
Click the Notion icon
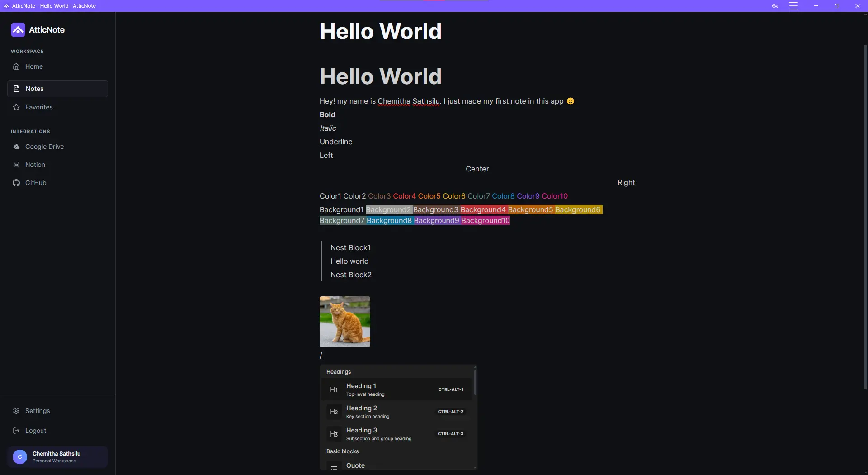tap(16, 165)
